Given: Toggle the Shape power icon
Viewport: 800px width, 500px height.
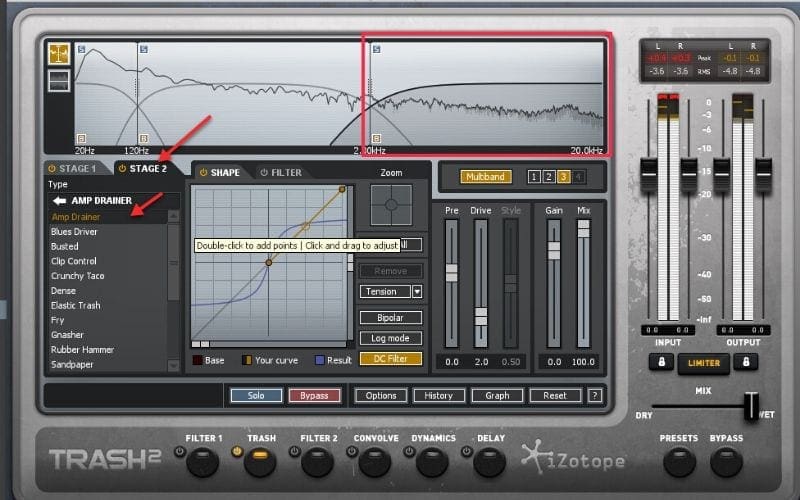Looking at the screenshot, I should [204, 172].
